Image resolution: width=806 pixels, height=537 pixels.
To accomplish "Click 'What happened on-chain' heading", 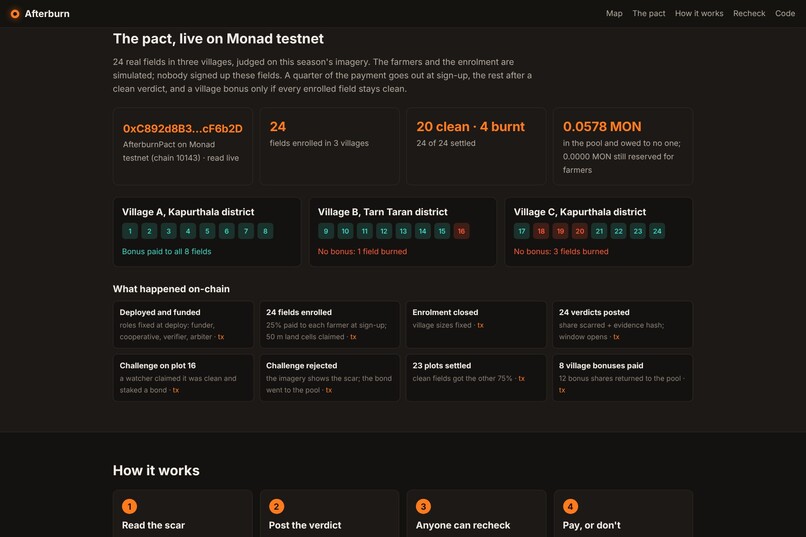I will click(171, 289).
